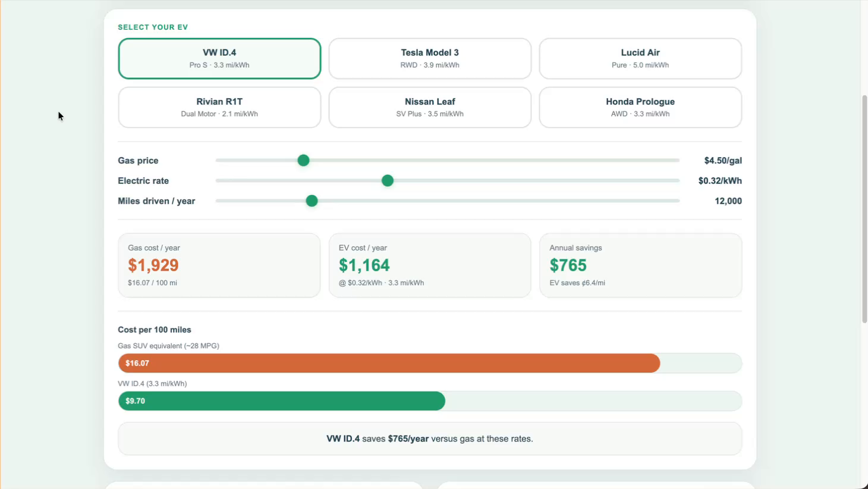The width and height of the screenshot is (868, 489).
Task: Click the 'Cost per 100 miles' heading
Action: [155, 330]
